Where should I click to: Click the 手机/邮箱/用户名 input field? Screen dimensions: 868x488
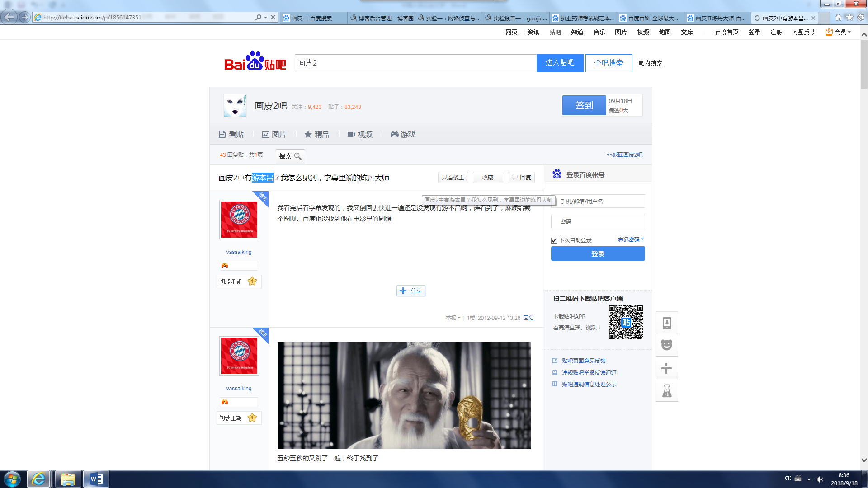pyautogui.click(x=598, y=202)
